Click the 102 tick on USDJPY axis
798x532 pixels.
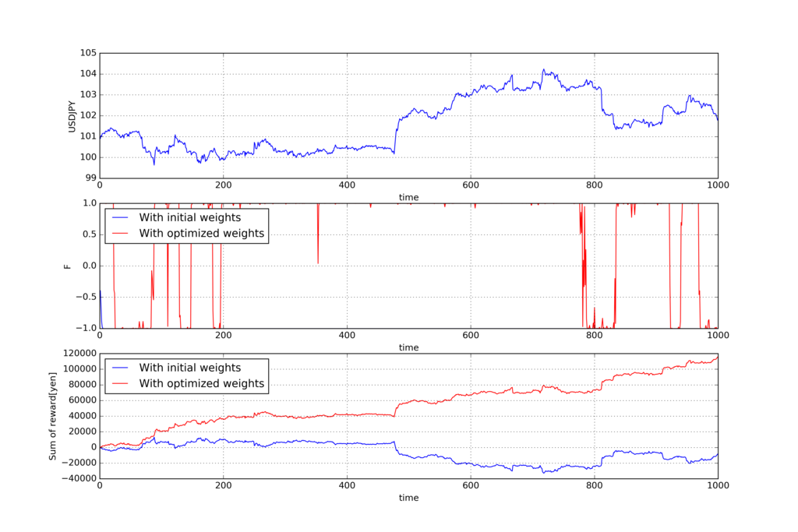point(88,115)
